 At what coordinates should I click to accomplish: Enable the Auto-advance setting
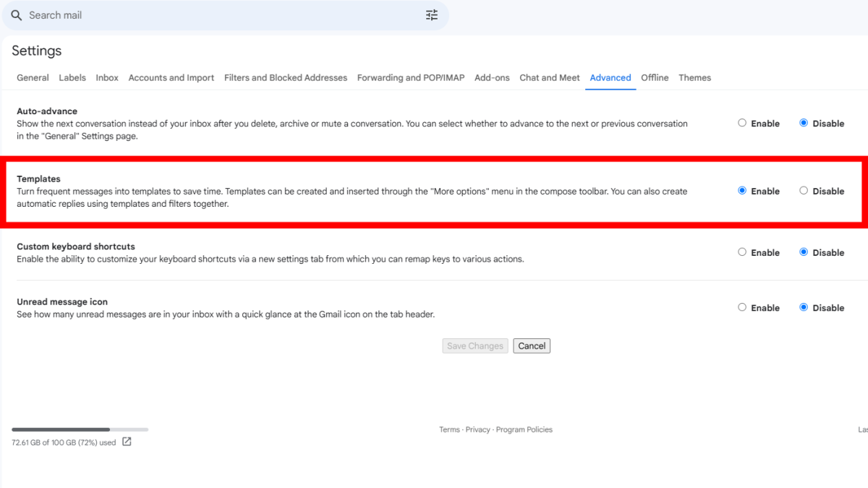[741, 123]
